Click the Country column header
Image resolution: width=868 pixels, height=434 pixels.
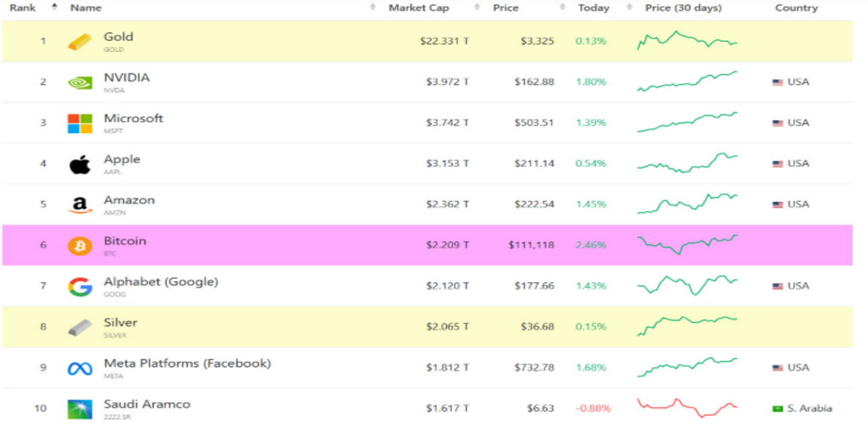point(796,8)
